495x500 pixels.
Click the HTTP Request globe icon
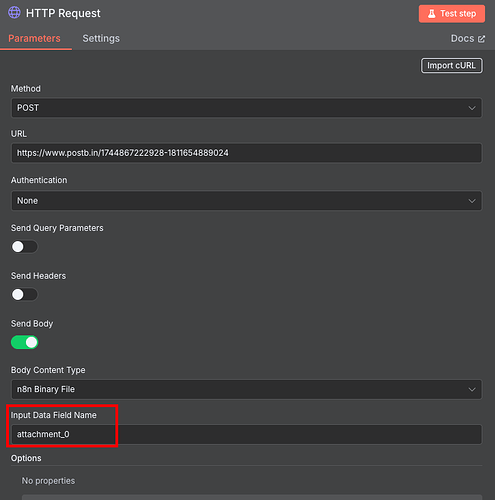pyautogui.click(x=14, y=12)
